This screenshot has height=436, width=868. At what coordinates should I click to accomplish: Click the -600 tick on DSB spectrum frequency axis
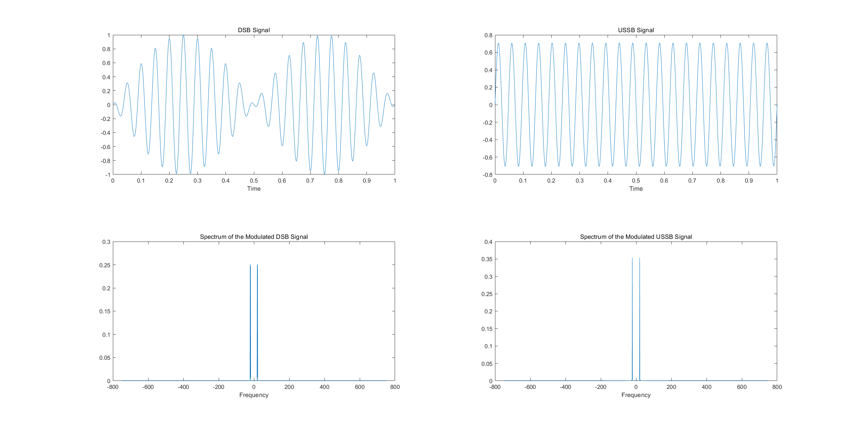pyautogui.click(x=148, y=387)
